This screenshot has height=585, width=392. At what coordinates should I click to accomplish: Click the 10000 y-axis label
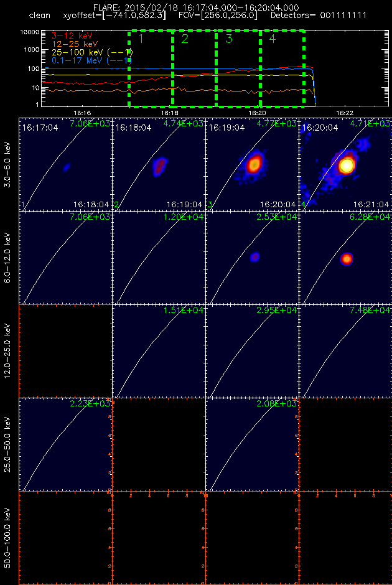(30, 32)
